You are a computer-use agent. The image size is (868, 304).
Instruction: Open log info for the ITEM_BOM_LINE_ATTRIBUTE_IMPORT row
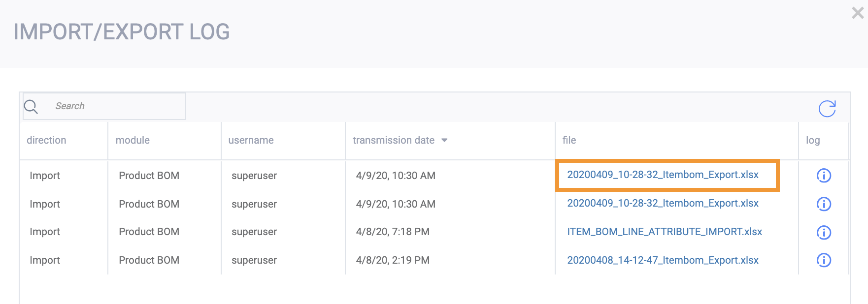pos(824,232)
